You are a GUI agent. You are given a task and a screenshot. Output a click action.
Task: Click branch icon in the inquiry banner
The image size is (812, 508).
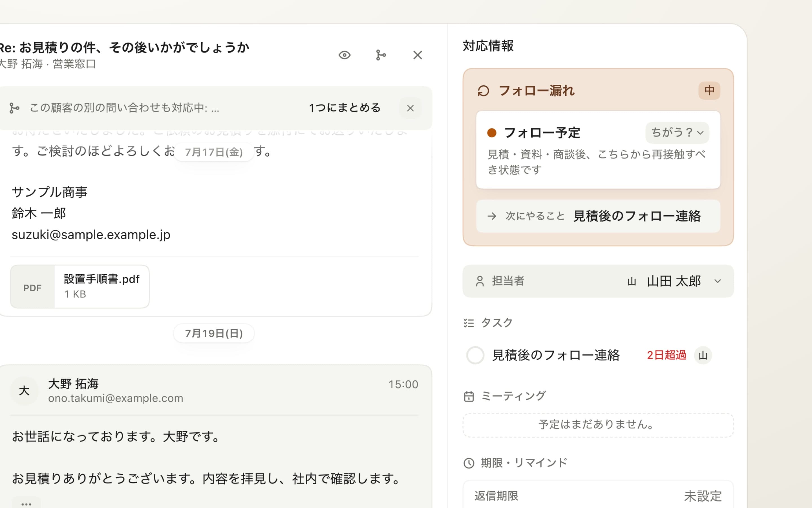(x=14, y=108)
